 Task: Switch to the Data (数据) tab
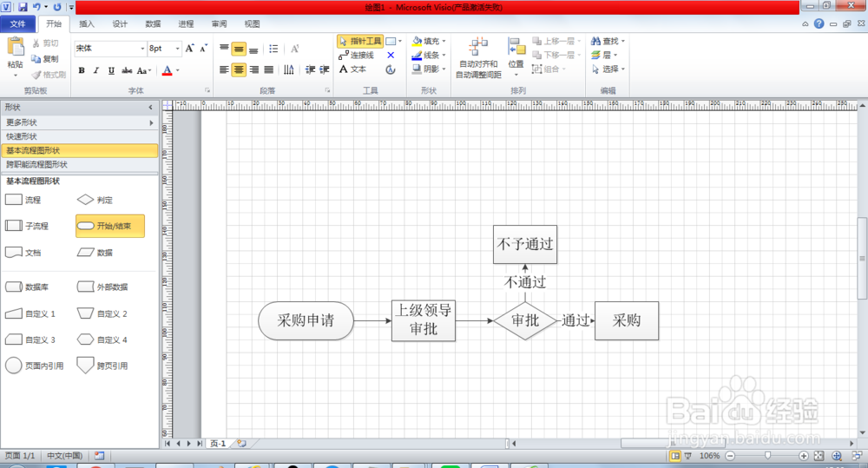pos(153,23)
